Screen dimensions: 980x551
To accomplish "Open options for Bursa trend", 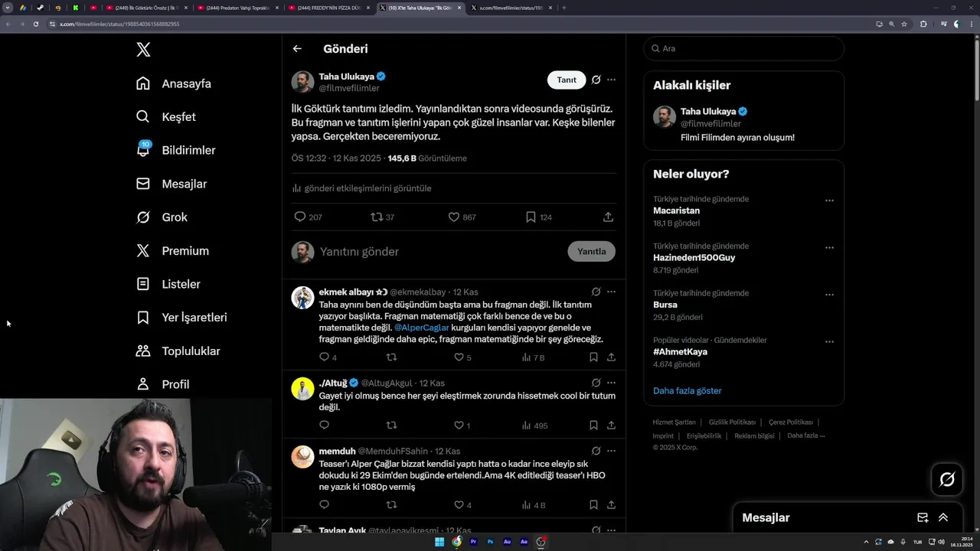I will pyautogui.click(x=829, y=295).
